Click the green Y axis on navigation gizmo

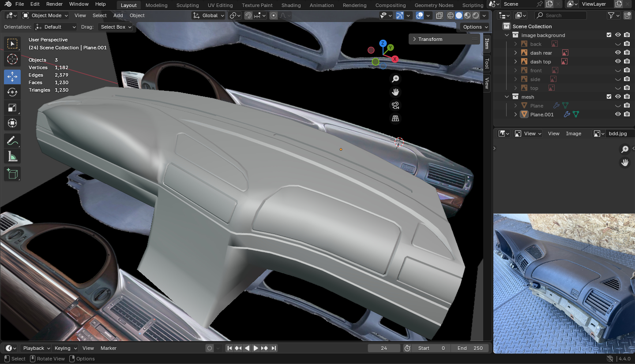(x=391, y=48)
